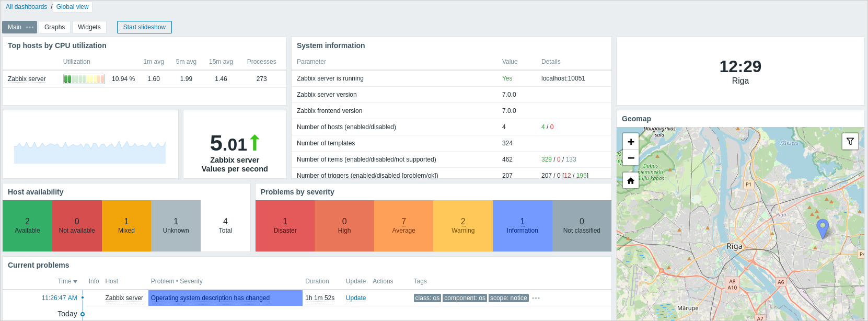Select the Total hosts tile

coord(225,226)
